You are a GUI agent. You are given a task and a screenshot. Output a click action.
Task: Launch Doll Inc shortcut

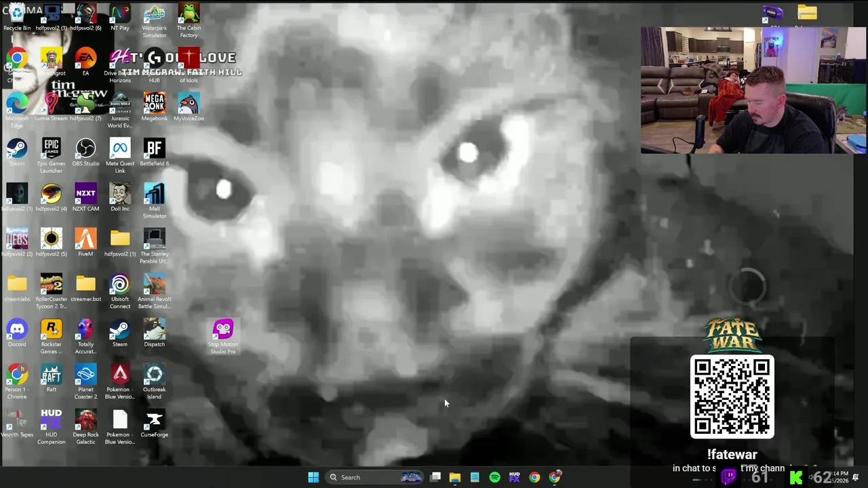coord(120,198)
